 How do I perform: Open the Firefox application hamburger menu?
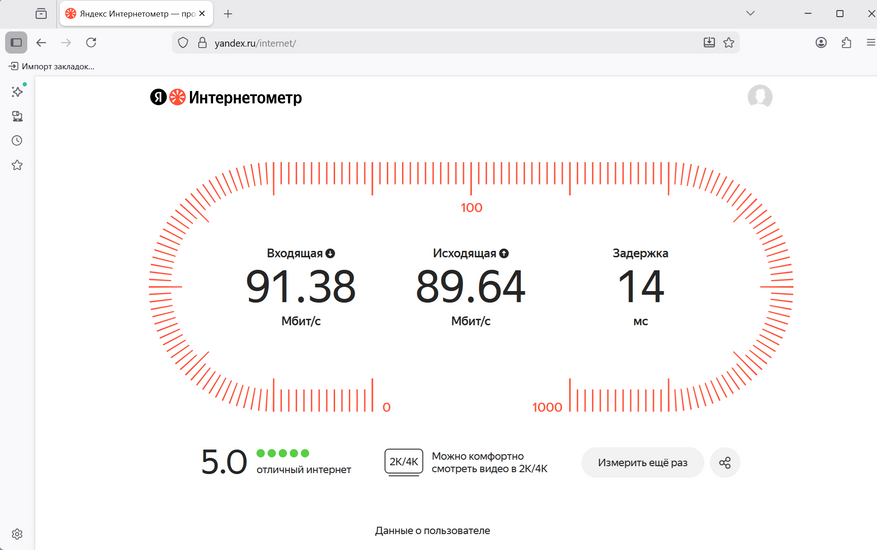(868, 43)
